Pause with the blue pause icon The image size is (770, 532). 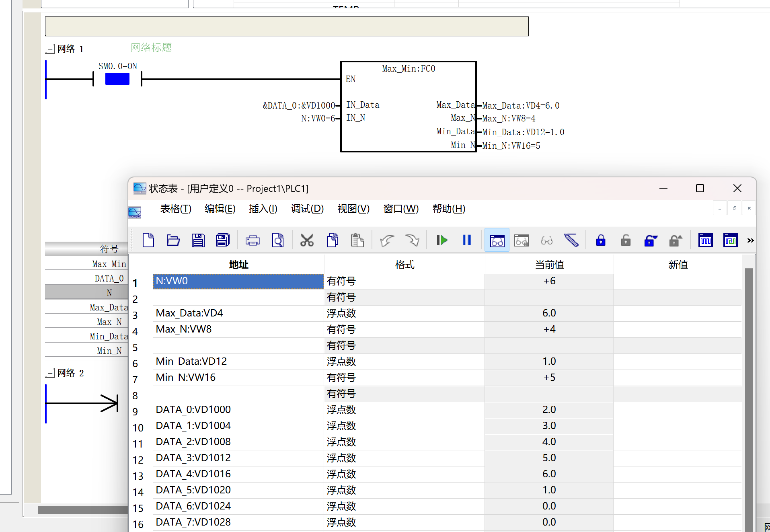click(467, 240)
